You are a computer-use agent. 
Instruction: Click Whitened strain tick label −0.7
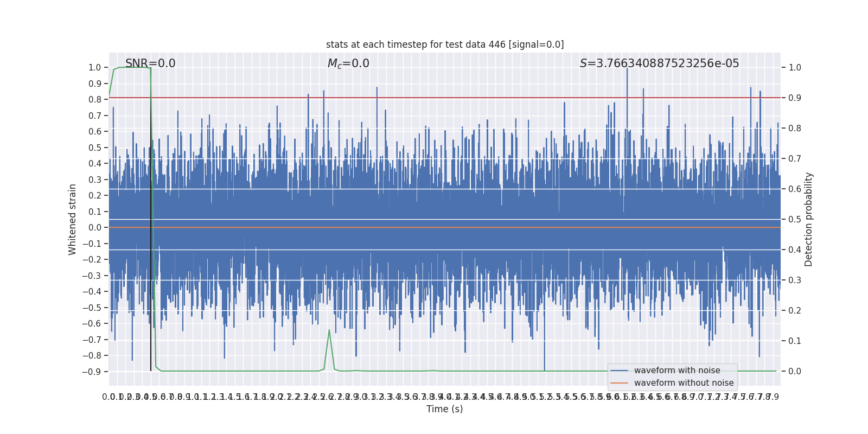[x=92, y=340]
